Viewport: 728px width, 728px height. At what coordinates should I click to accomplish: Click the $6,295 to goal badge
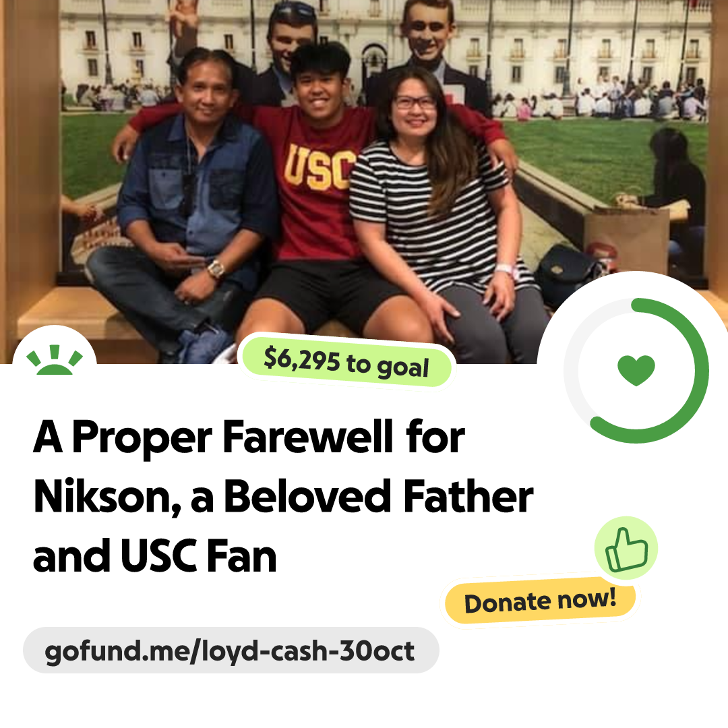[346, 362]
